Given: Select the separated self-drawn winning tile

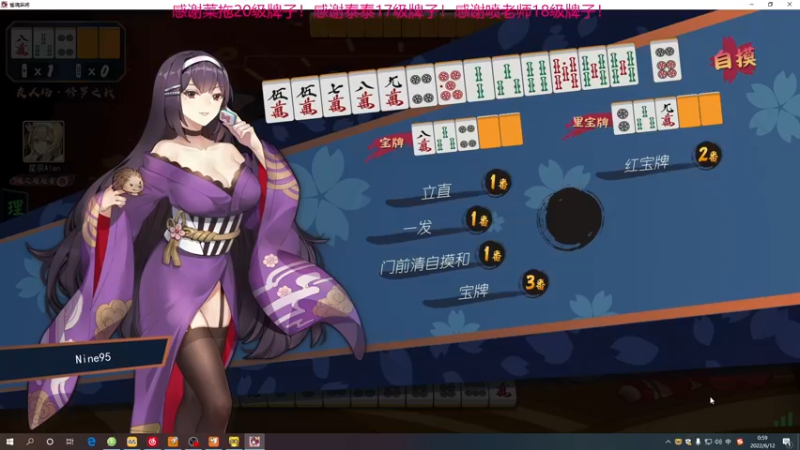Looking at the screenshot, I should pos(666,61).
